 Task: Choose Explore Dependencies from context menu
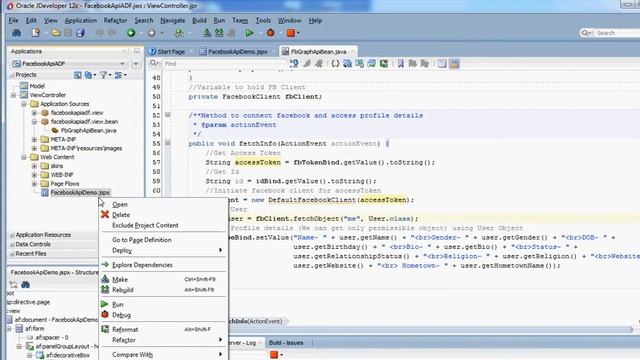142,265
